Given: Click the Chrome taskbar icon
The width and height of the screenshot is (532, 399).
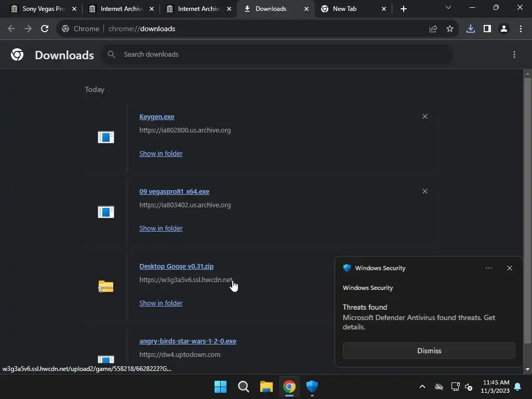Looking at the screenshot, I should tap(289, 387).
